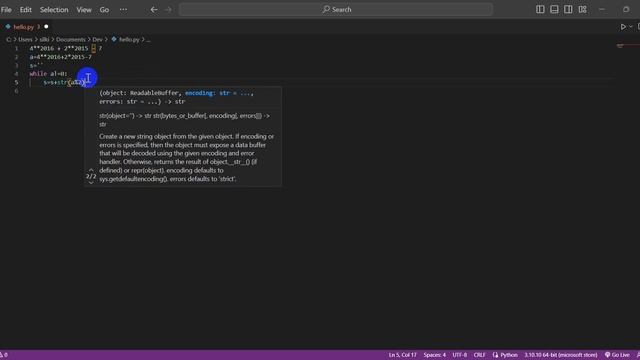Switch to the hello.py editor tab
Screen dimensions: 640x360
click(x=25, y=27)
